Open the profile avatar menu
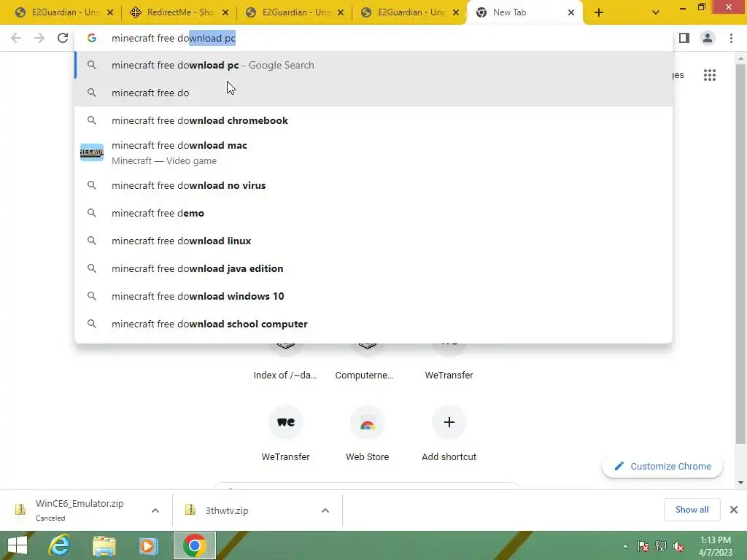This screenshot has width=747, height=560. [708, 38]
